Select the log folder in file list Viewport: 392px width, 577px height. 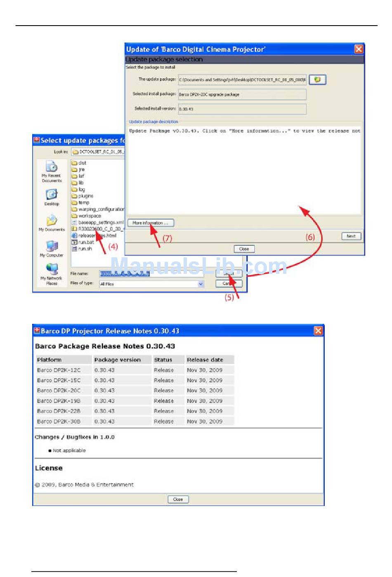tap(78, 189)
